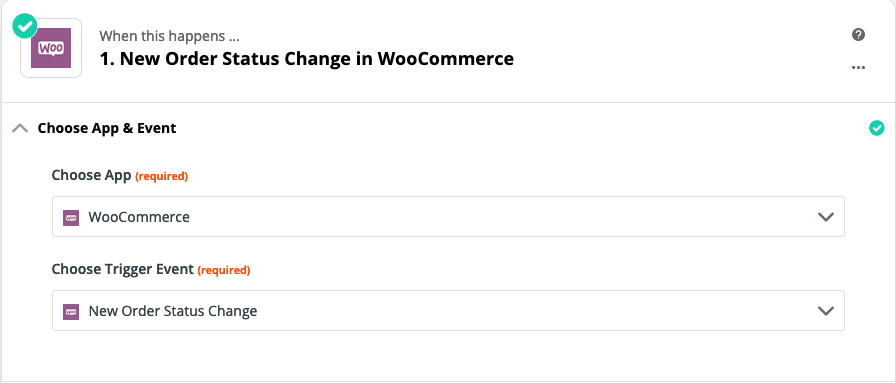The height and width of the screenshot is (383, 896).
Task: Click the green completed check beside Choose App & Event
Action: 877,128
